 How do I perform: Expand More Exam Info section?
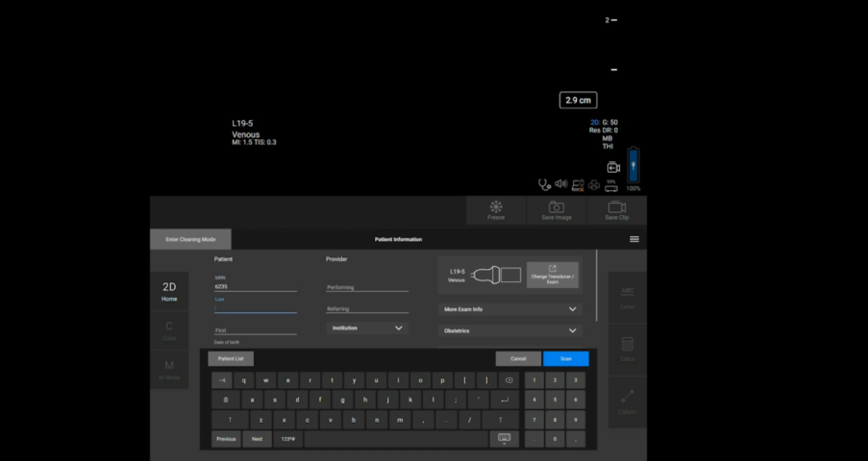tap(509, 309)
